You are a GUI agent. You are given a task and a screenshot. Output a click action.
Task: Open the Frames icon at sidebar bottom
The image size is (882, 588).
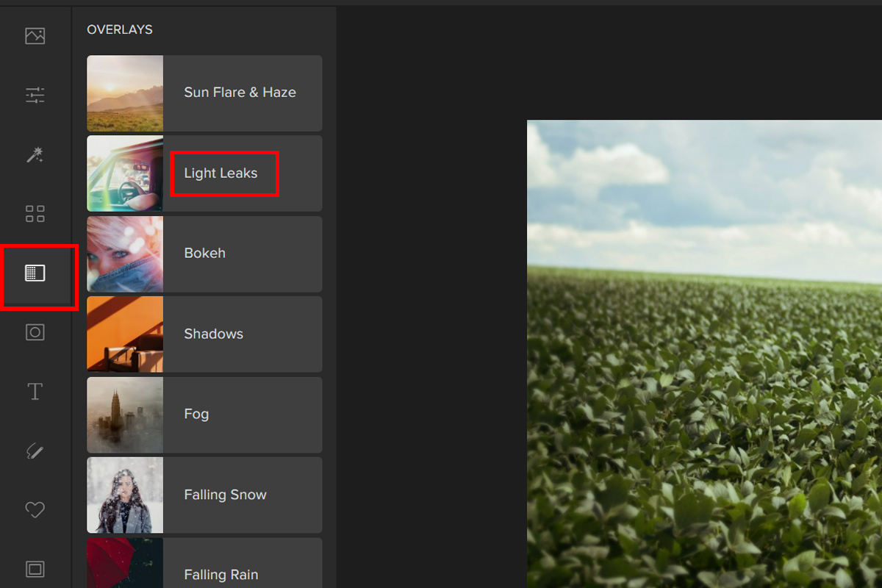[35, 569]
